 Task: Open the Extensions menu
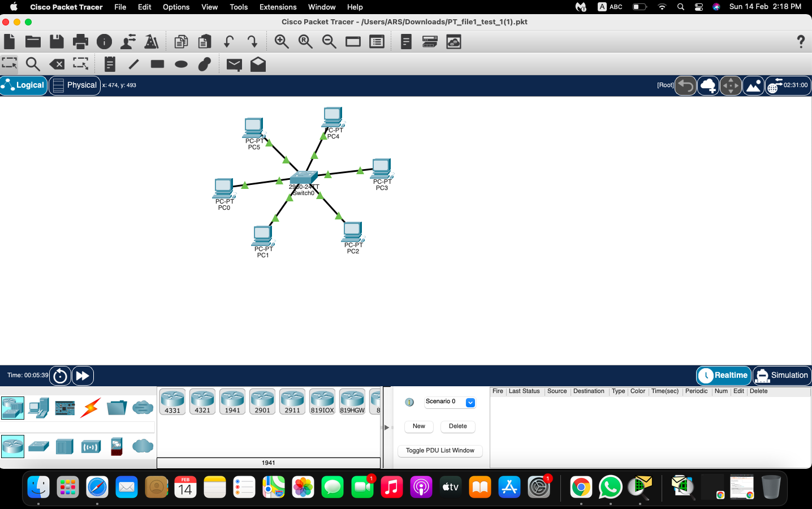[x=278, y=7]
